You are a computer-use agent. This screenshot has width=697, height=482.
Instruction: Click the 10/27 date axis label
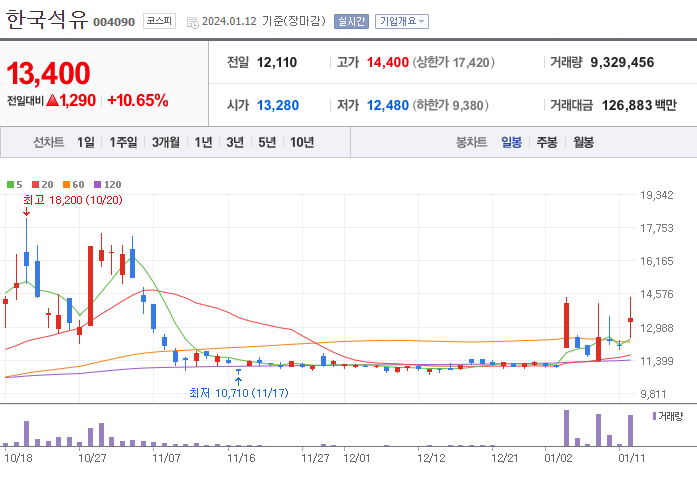(92, 458)
